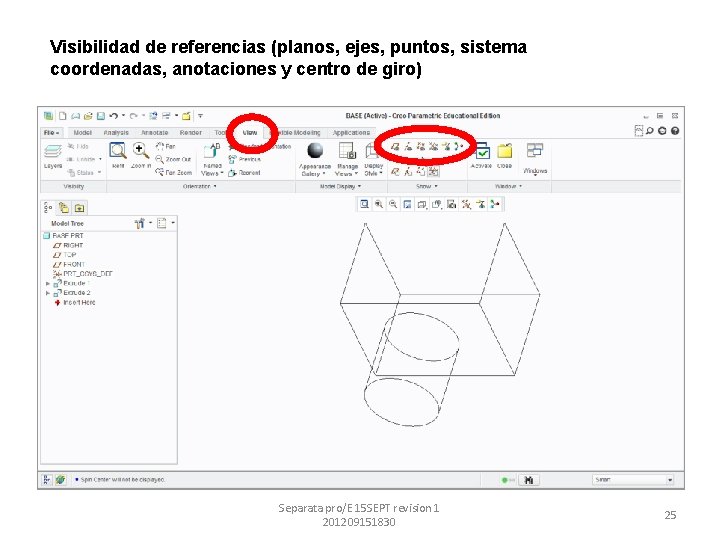The image size is (720, 540).
Task: Click Zoom Out icon in graphics toolbar
Action: (x=393, y=204)
